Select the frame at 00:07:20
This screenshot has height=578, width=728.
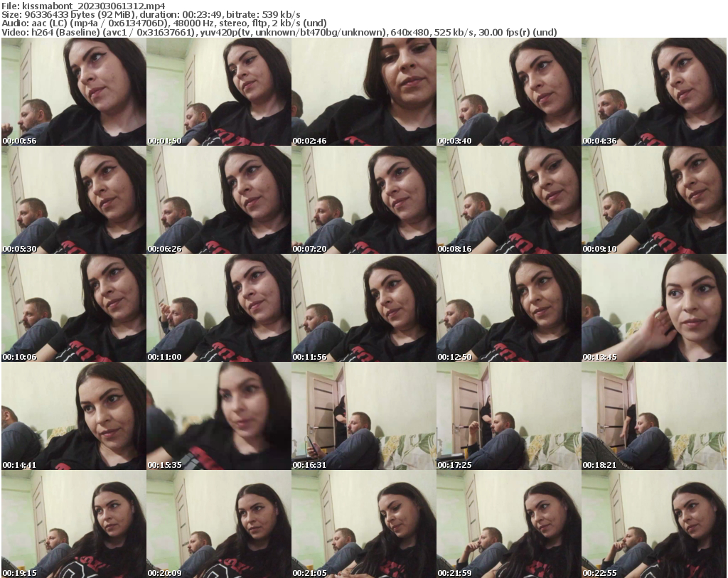(364, 199)
